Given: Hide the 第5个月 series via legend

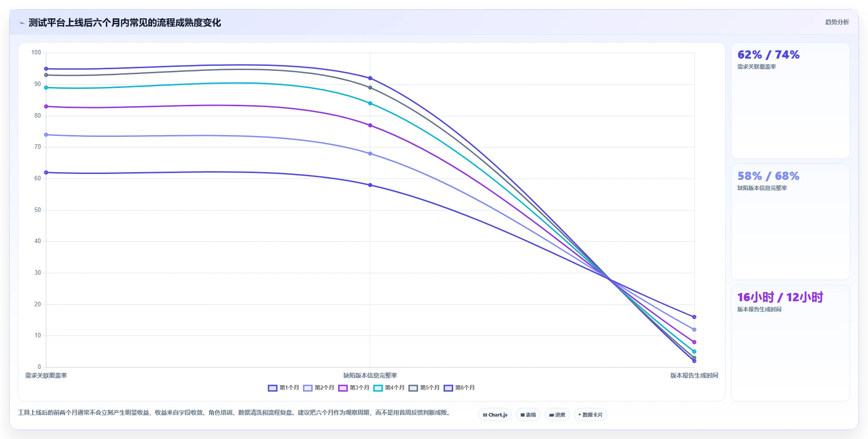Looking at the screenshot, I should click(x=424, y=388).
